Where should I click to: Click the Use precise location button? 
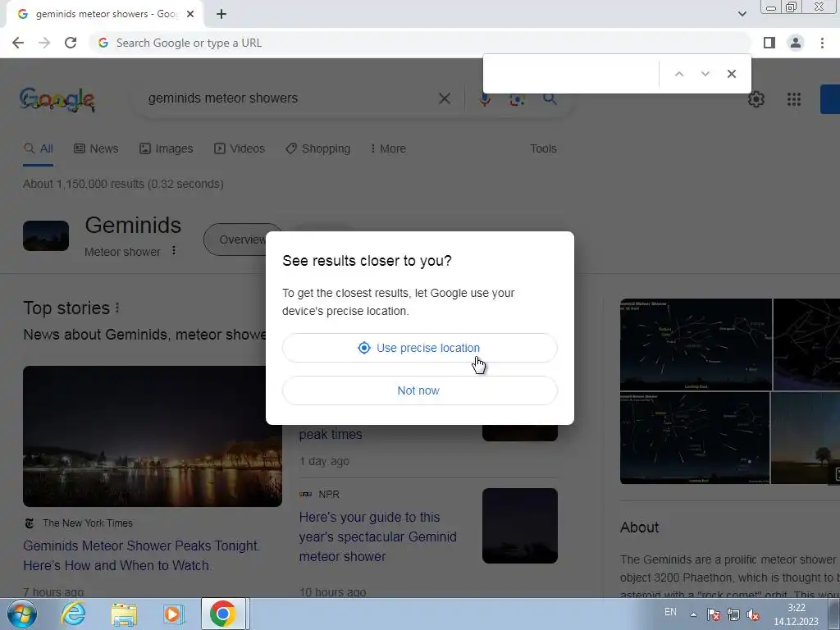419,348
